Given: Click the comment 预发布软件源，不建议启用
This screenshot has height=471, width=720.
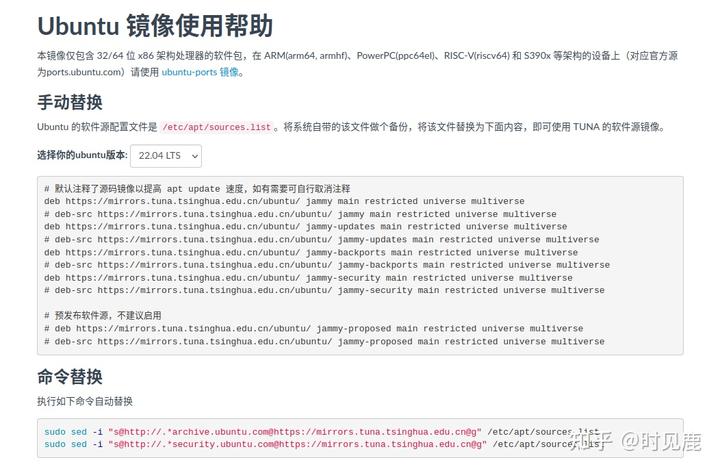Looking at the screenshot, I should click(103, 316).
